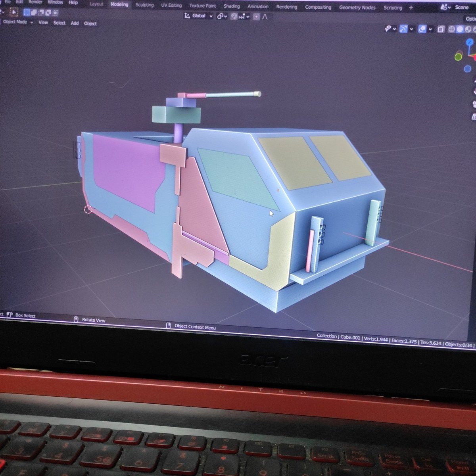Toggle proportional editing circle button
This screenshot has height=476, width=476.
point(256,17)
